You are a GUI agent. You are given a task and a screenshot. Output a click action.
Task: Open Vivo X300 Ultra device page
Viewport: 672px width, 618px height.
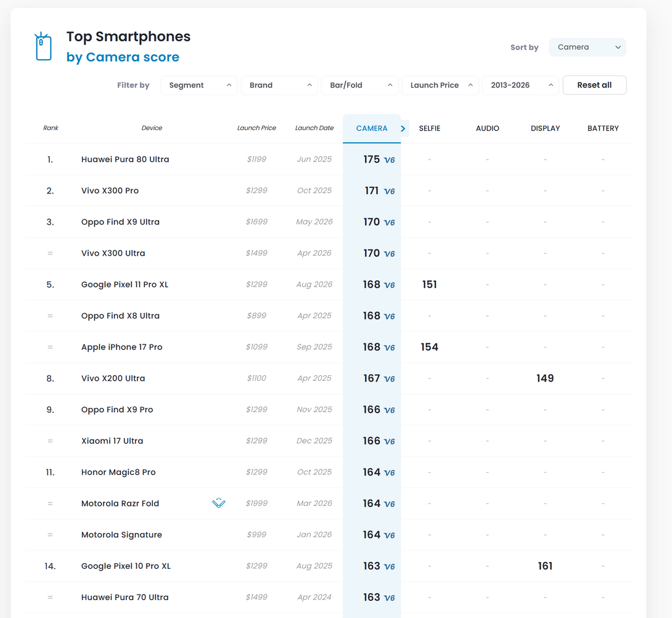coord(113,253)
